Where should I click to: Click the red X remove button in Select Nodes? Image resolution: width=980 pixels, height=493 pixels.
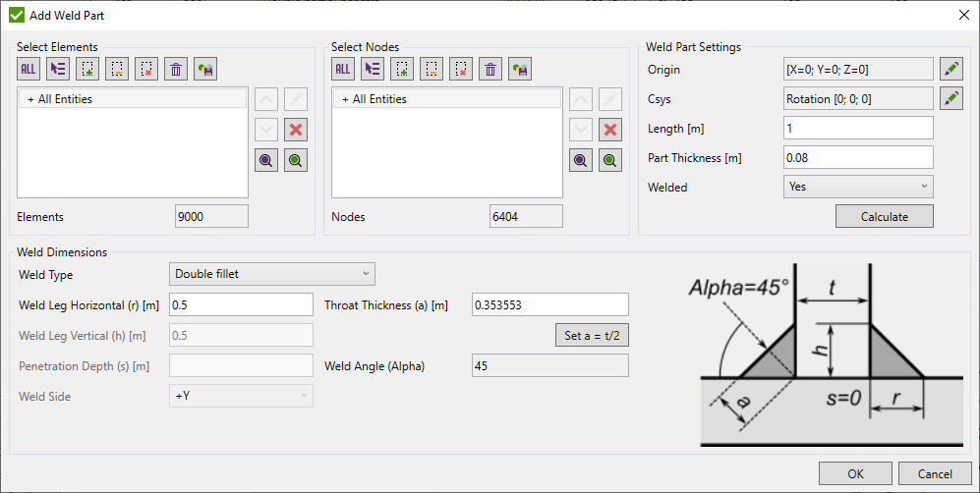[610, 130]
